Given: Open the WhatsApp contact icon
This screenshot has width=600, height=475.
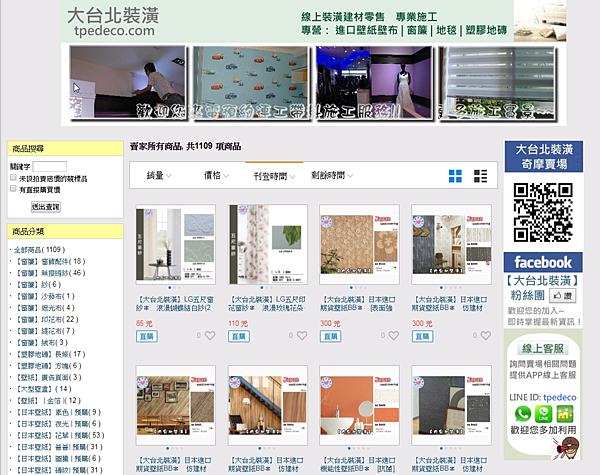Looking at the screenshot, I should tap(523, 414).
